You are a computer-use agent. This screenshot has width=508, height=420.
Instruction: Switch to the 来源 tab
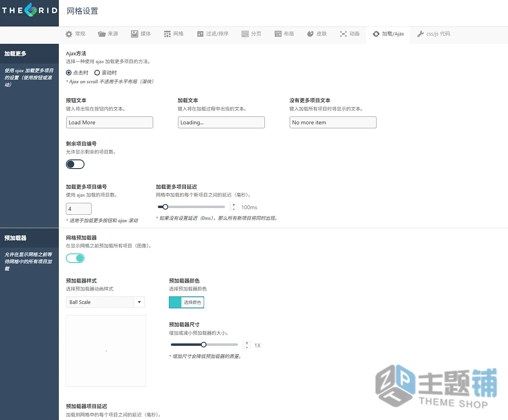pos(108,34)
